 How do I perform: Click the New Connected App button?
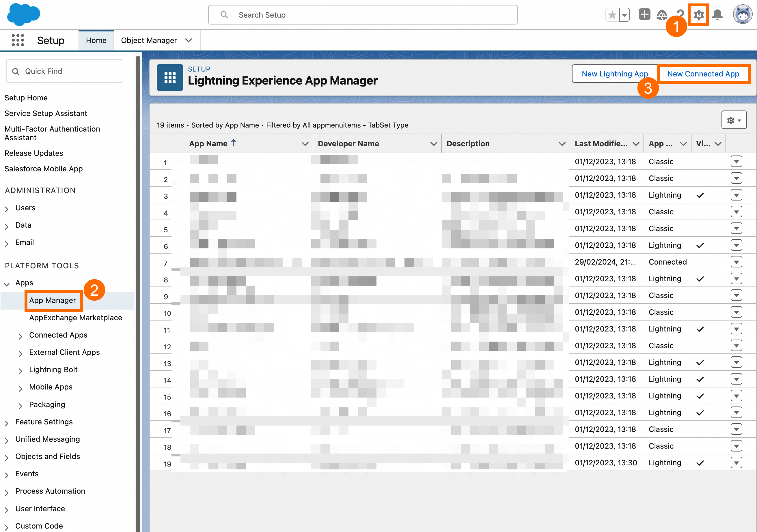click(x=703, y=74)
